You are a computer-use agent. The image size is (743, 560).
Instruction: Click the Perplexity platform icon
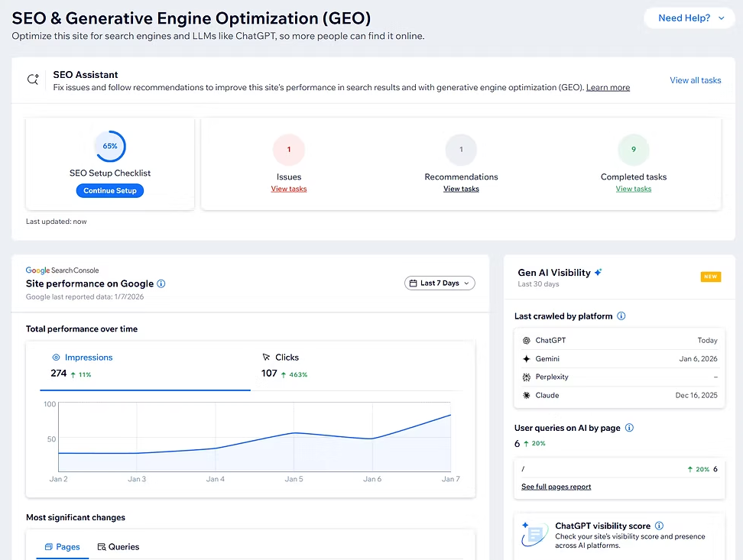coord(528,377)
